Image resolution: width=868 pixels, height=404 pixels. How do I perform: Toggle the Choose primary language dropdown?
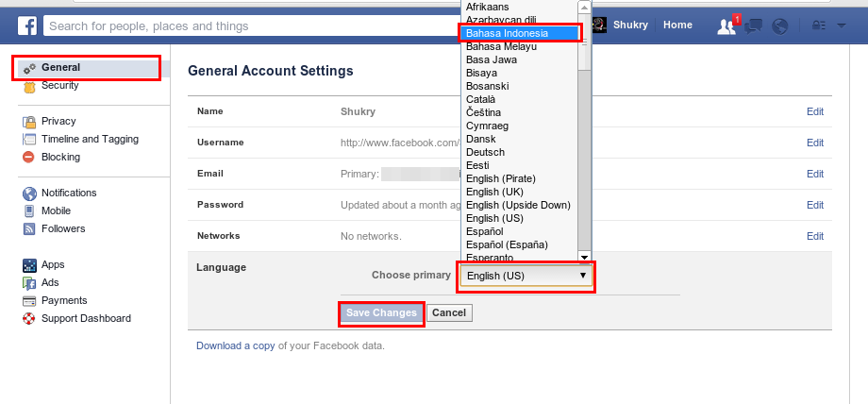(x=526, y=276)
